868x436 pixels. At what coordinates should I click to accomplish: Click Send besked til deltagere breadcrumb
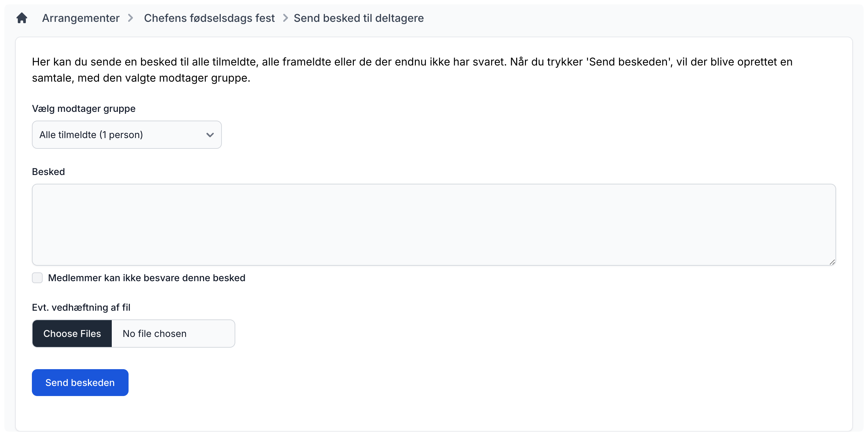pos(358,18)
